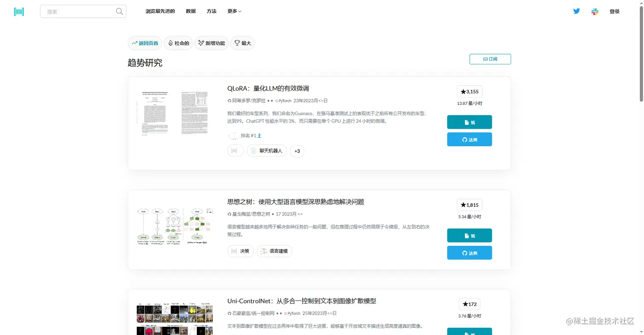
Task: Click the 排名 #1 benchmark icon
Action: [x=233, y=136]
